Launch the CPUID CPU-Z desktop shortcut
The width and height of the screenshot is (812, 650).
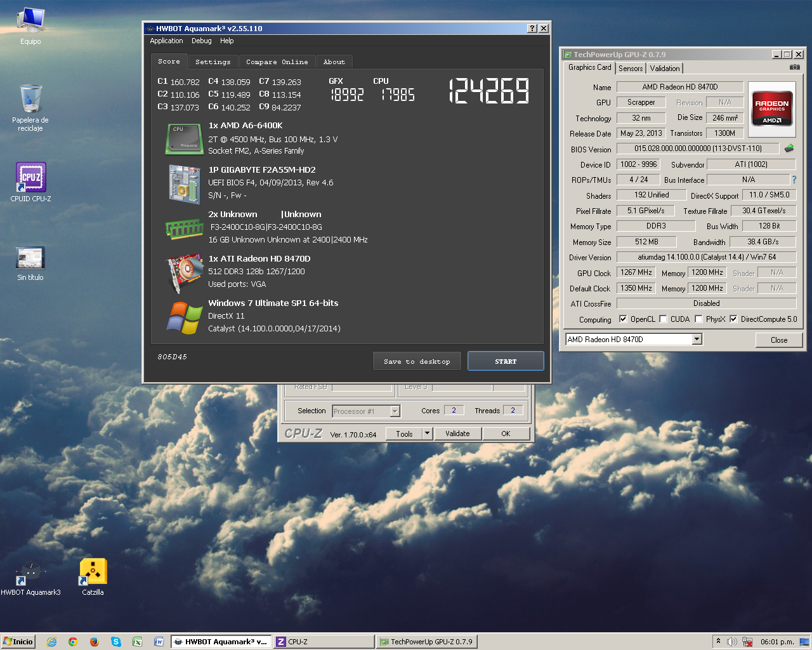[x=30, y=182]
